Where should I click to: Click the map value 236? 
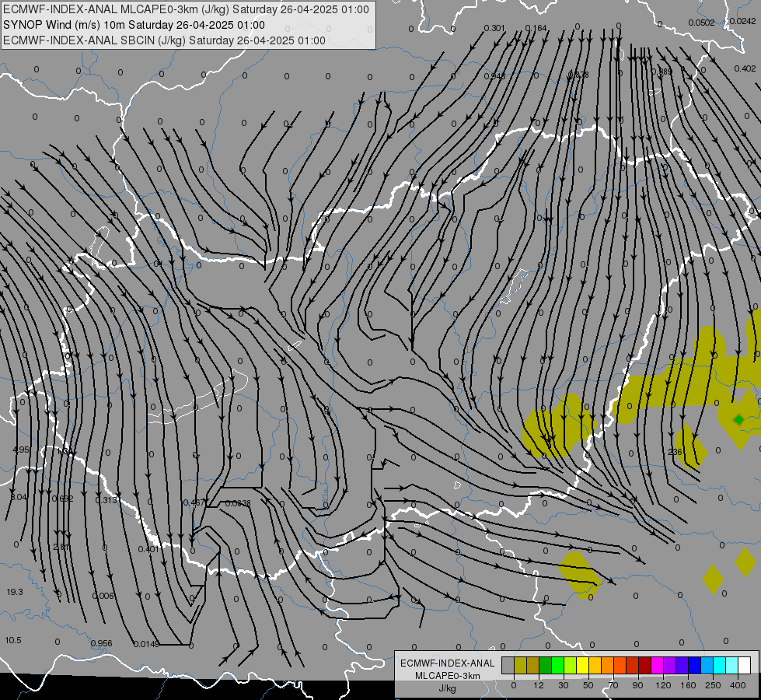point(675,452)
